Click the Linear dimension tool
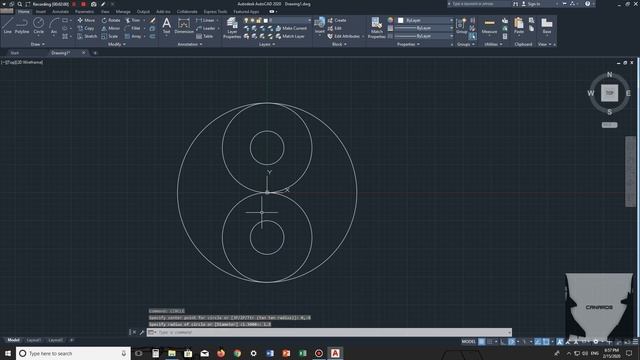640x360 pixels. click(x=205, y=20)
